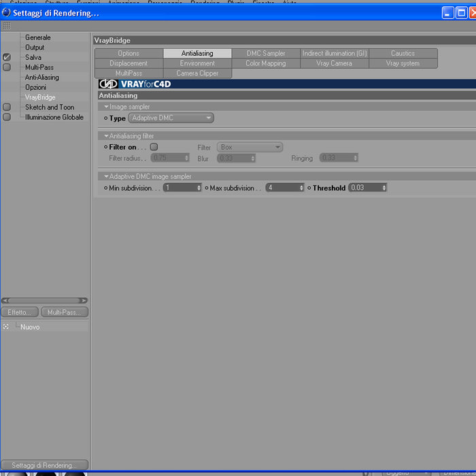
Task: Open the DMC Sampler tab
Action: (266, 53)
